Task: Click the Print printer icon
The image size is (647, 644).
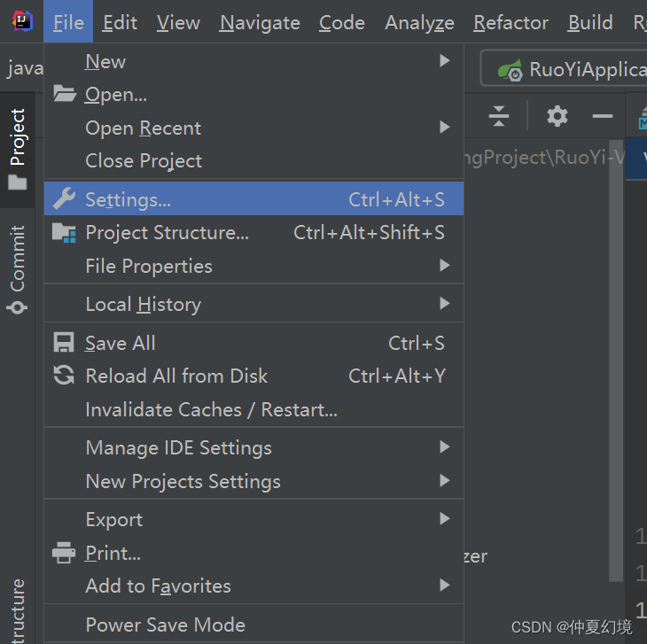Action: pyautogui.click(x=64, y=553)
